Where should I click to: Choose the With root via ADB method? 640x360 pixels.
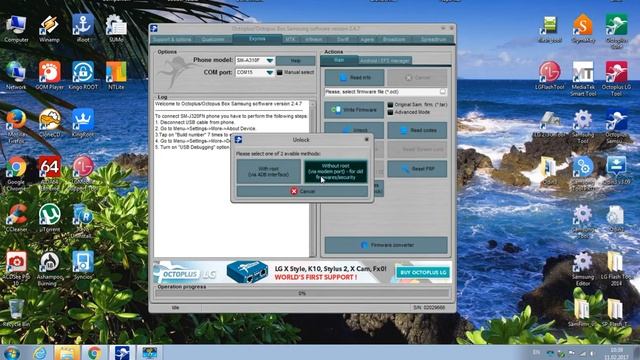coord(269,171)
